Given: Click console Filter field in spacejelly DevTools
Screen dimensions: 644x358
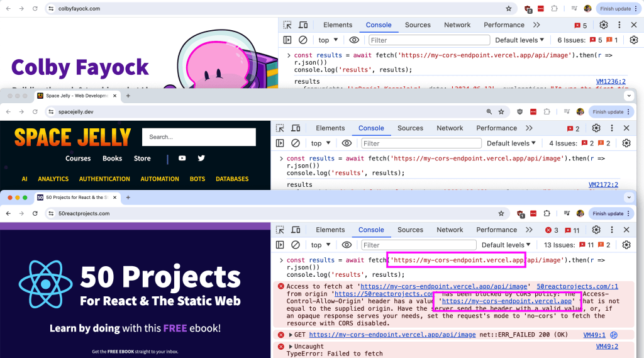Looking at the screenshot, I should (x=421, y=143).
